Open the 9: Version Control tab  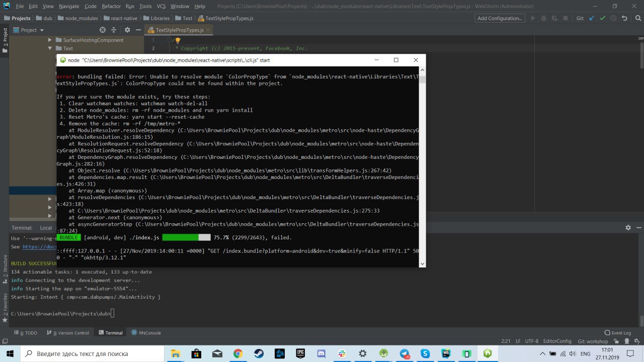(x=67, y=333)
